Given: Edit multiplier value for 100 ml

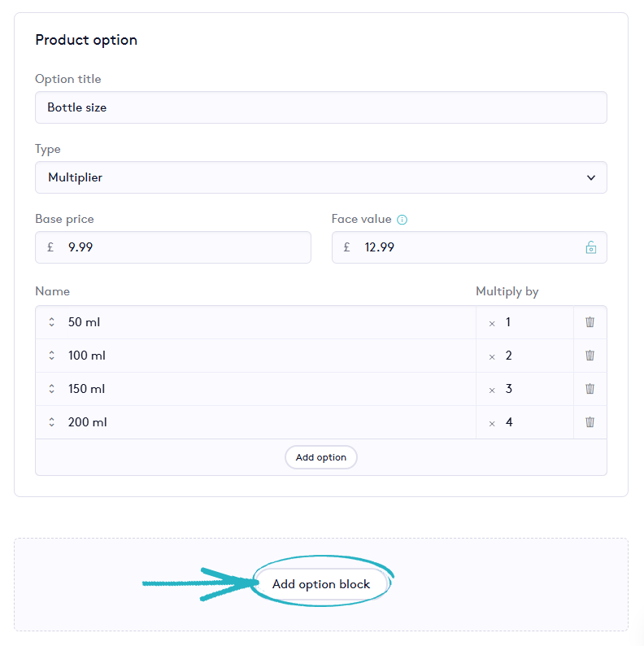Looking at the screenshot, I should 533,356.
